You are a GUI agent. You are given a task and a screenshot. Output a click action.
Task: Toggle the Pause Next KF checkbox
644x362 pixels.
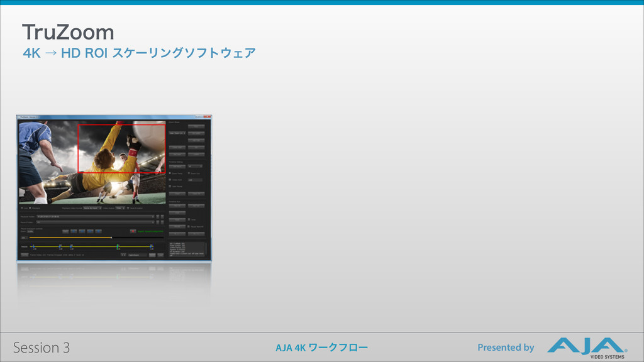189,226
